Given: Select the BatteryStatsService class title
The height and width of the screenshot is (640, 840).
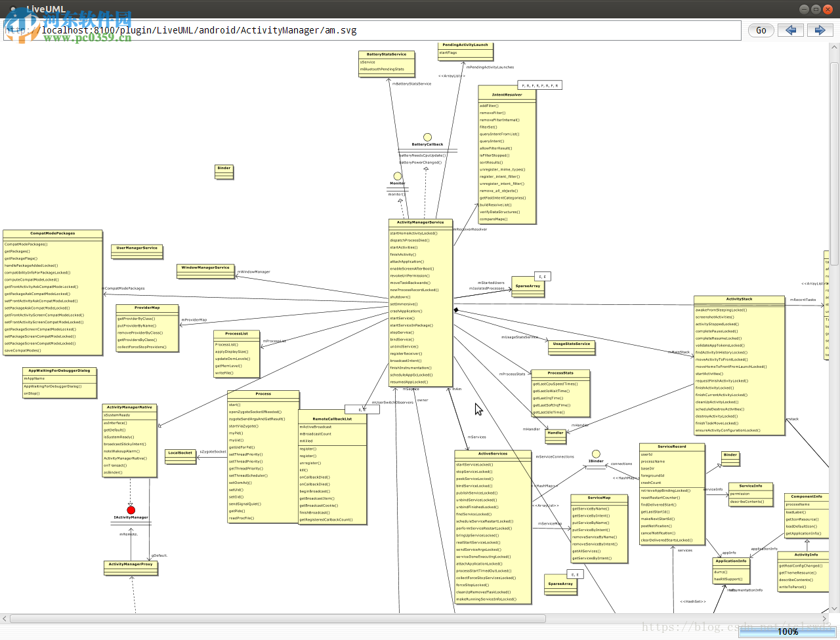Looking at the screenshot, I should tap(387, 54).
